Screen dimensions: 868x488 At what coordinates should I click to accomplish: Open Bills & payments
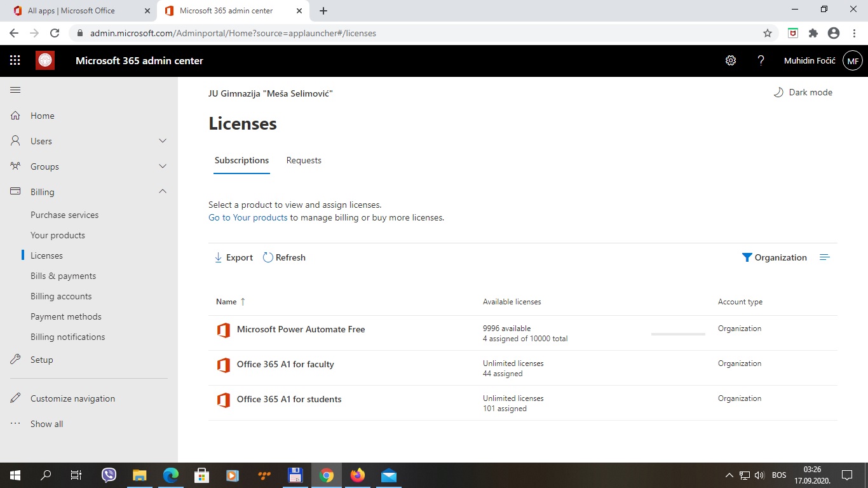coord(64,276)
